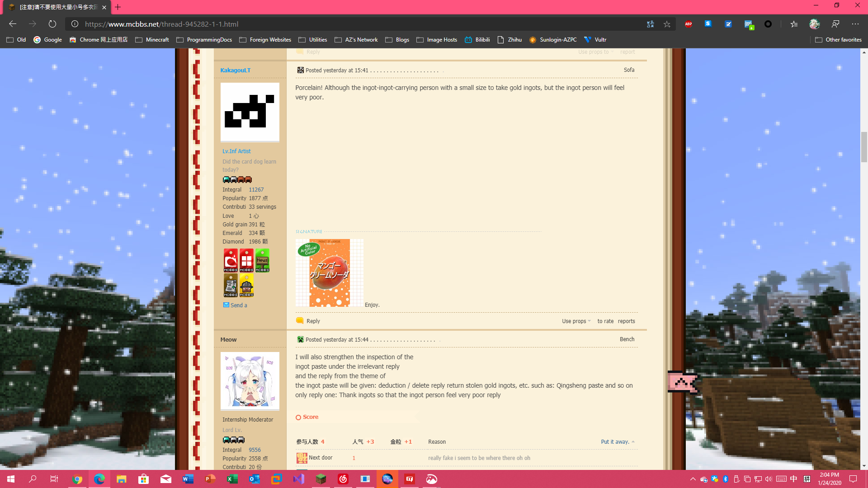Open Excel from the Windows taskbar
The width and height of the screenshot is (868, 488).
pyautogui.click(x=232, y=479)
